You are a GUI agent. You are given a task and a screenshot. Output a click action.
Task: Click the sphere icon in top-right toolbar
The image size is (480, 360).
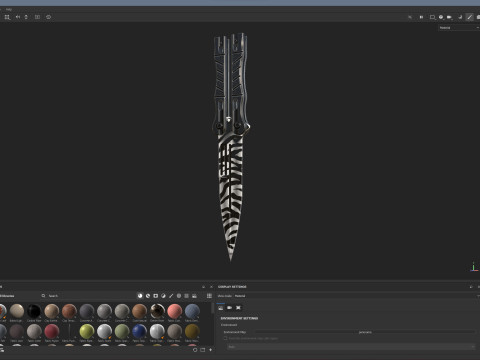(441, 17)
